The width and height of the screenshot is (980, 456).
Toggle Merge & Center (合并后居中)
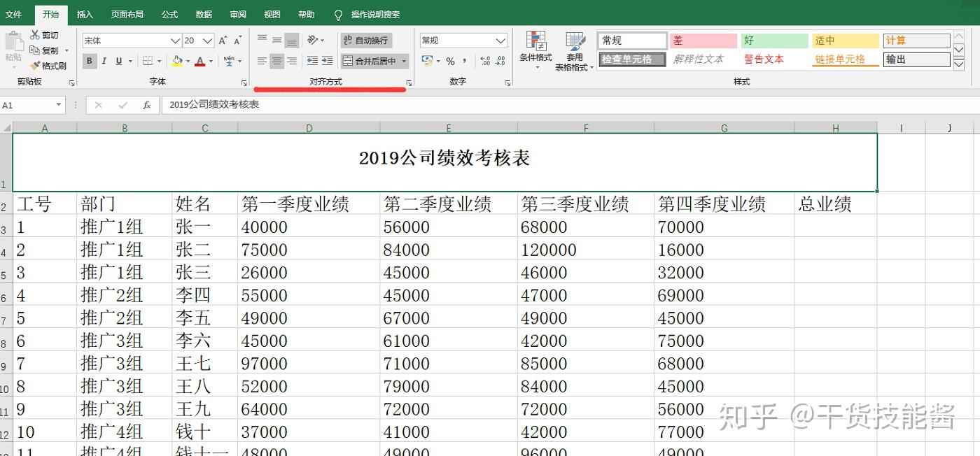pos(370,61)
